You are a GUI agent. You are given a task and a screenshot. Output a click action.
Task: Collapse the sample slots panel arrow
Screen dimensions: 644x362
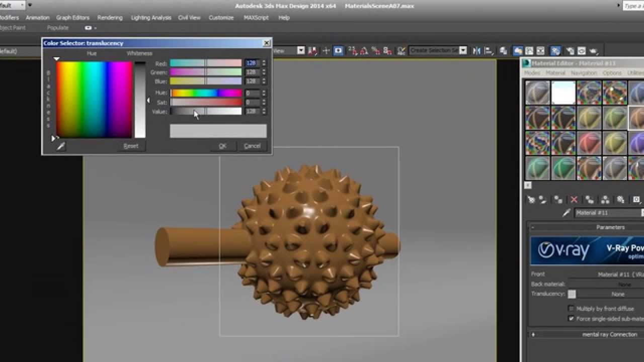point(528,185)
